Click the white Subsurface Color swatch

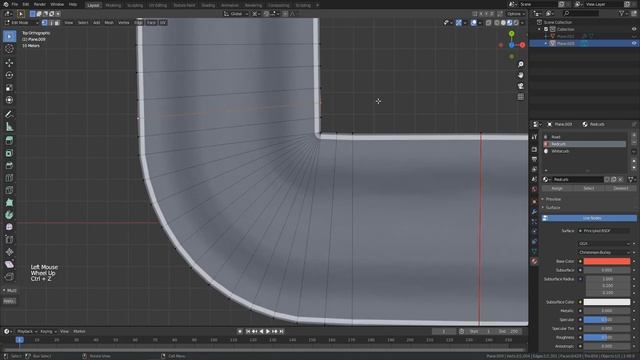coord(607,302)
